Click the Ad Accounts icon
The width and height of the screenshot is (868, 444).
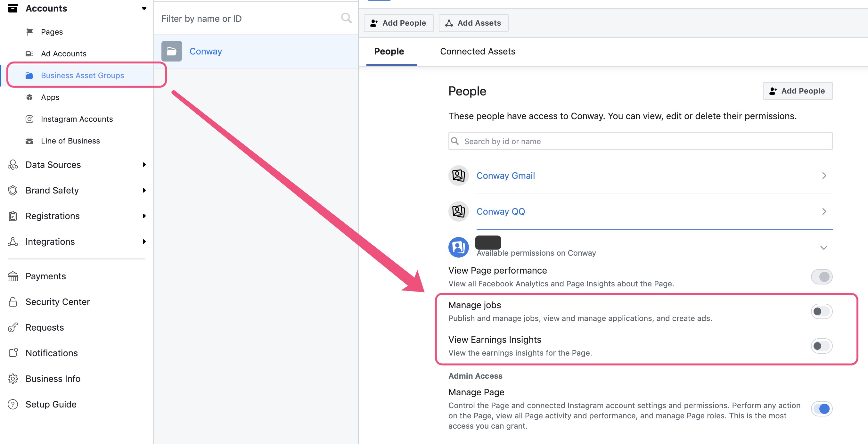click(x=29, y=53)
